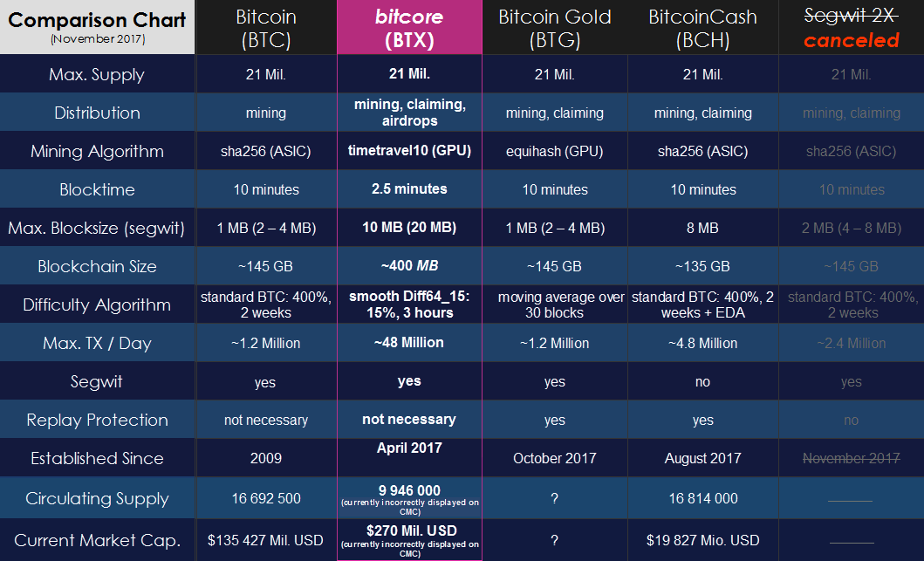Select the BitcoinCash (BCH) column header
The height and width of the screenshot is (561, 924).
[x=703, y=27]
